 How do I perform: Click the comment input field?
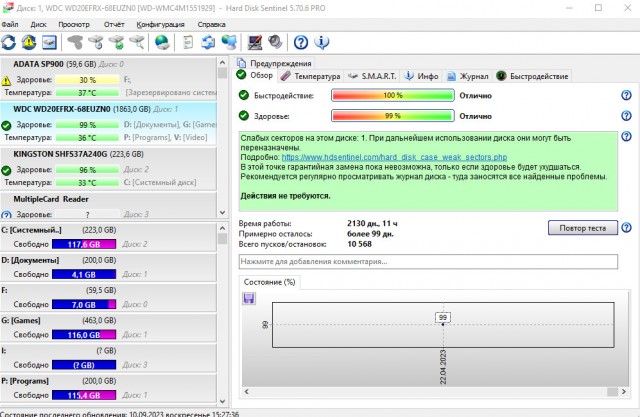pyautogui.click(x=428, y=262)
